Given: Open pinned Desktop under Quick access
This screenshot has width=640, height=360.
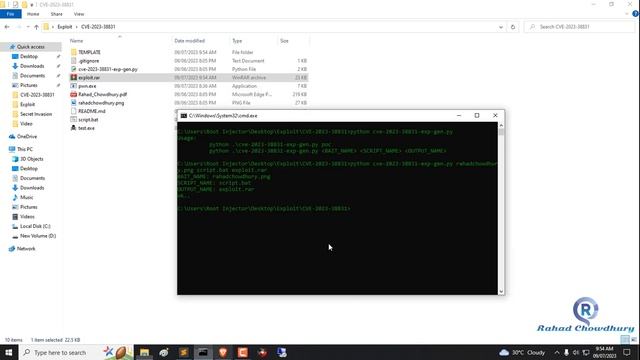Looking at the screenshot, I should point(29,56).
